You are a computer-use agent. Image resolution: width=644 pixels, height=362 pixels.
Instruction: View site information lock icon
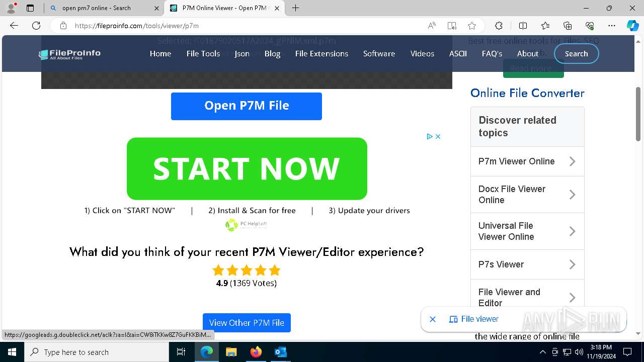click(x=63, y=26)
